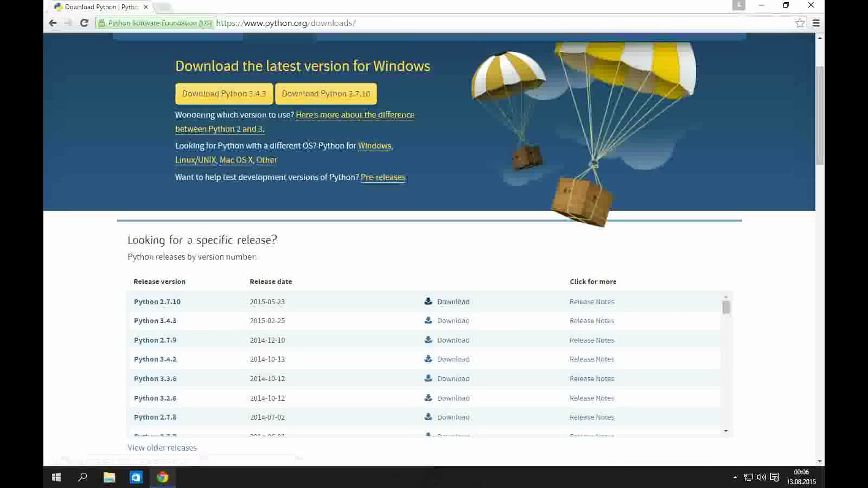Reload the page with refresh icon
The image size is (868, 488).
click(84, 23)
